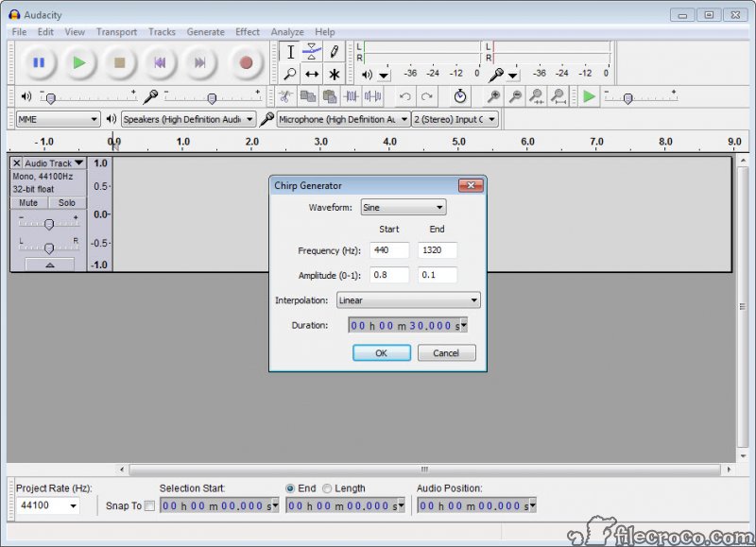Click the Paste clipboard icon
Viewport: 756px width, 547px height.
[x=330, y=97]
